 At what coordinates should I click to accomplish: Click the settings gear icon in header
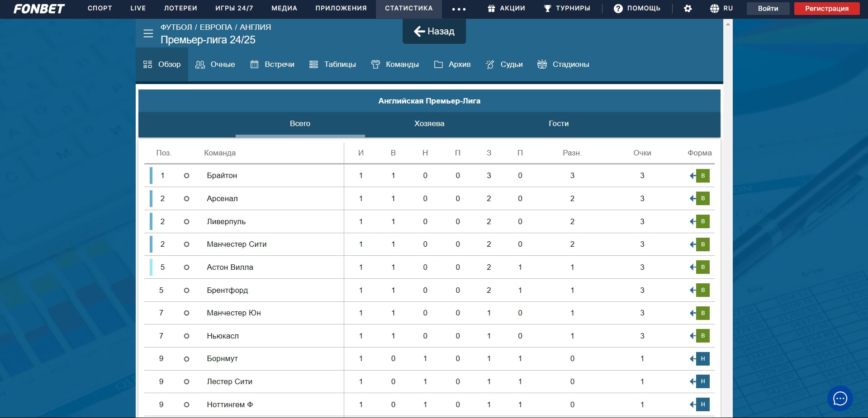(x=688, y=9)
